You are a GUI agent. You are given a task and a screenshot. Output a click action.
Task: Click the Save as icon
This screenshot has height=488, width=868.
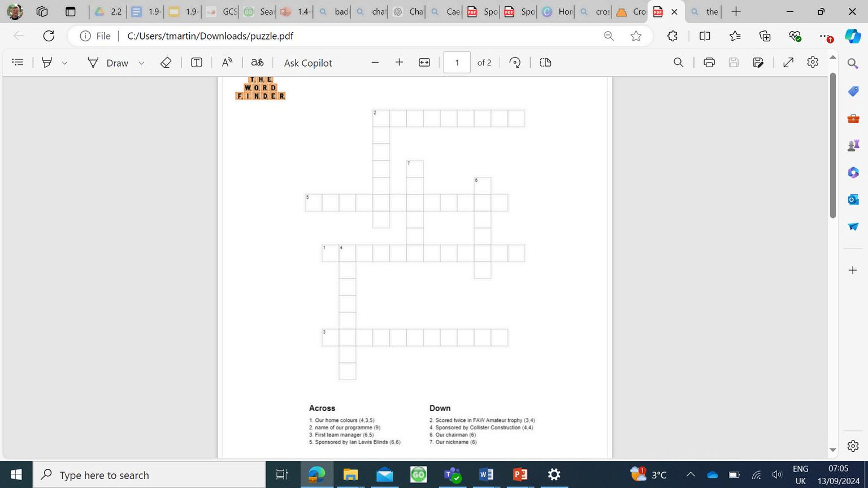(758, 62)
